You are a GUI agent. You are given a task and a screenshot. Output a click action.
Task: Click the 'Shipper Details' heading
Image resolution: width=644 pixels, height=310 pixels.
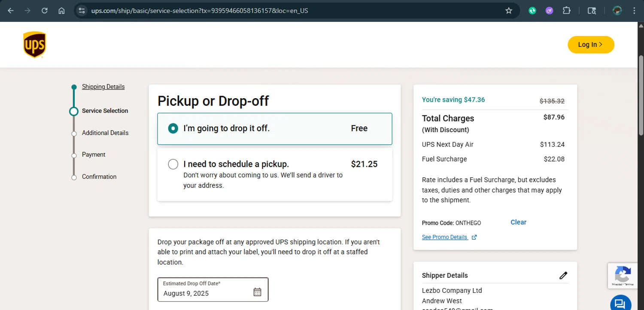(x=445, y=275)
